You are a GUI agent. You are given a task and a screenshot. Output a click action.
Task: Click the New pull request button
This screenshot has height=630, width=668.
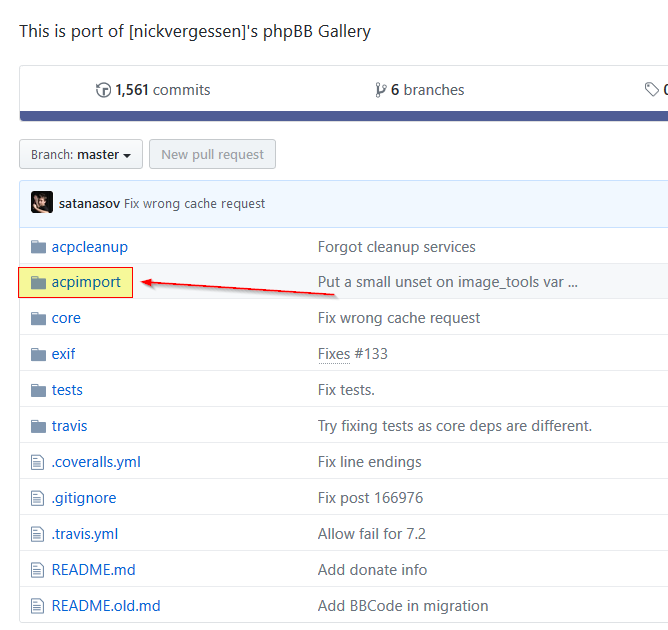coord(212,155)
